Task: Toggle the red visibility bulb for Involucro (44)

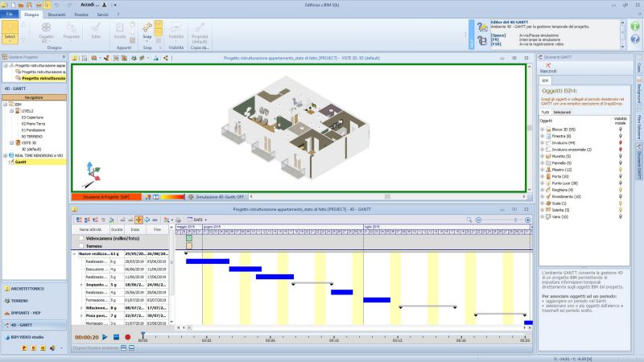Action: point(620,143)
